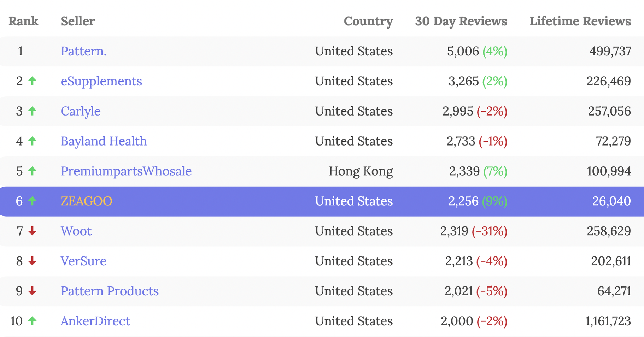Screen dimensions: 644x337
Task: Click the Lifetime Reviews column header
Action: (x=580, y=21)
